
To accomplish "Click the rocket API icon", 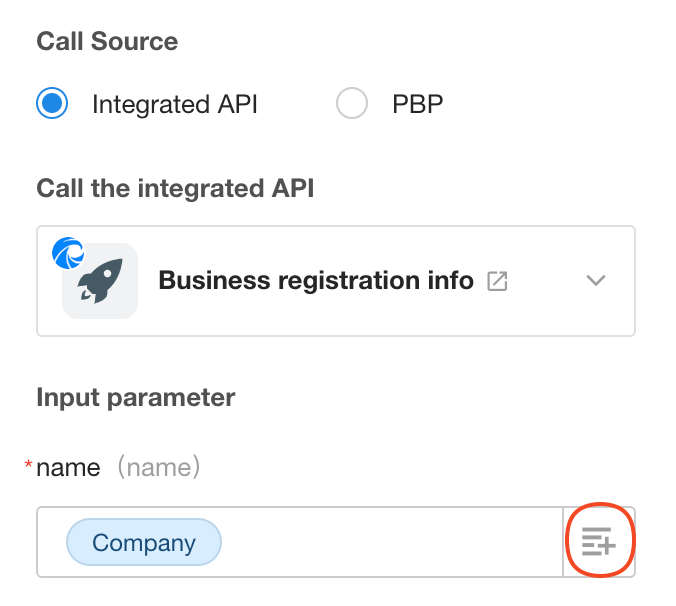I will 100,281.
